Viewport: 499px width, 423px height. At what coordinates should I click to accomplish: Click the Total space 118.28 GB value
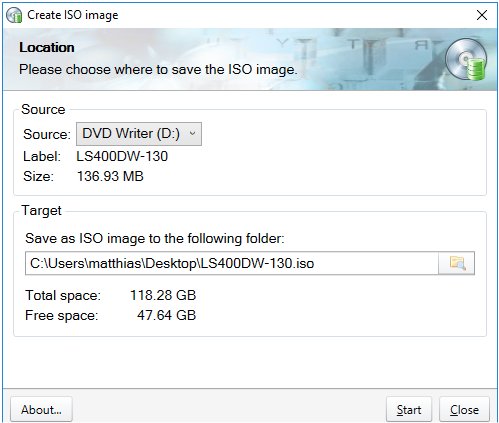pyautogui.click(x=163, y=295)
